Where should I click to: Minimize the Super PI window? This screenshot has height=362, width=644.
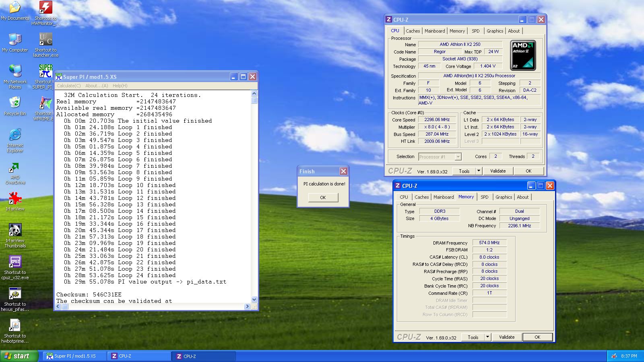coord(234,76)
